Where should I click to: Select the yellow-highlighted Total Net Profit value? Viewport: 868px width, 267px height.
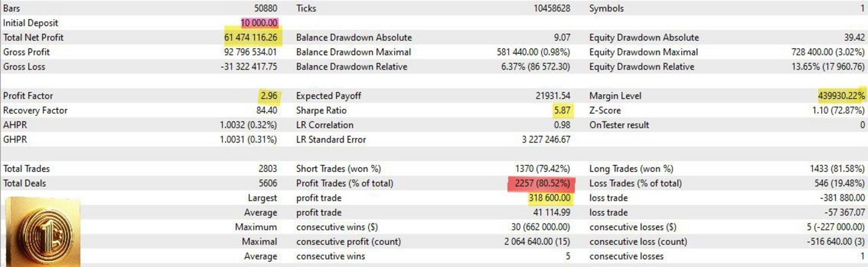coord(250,37)
